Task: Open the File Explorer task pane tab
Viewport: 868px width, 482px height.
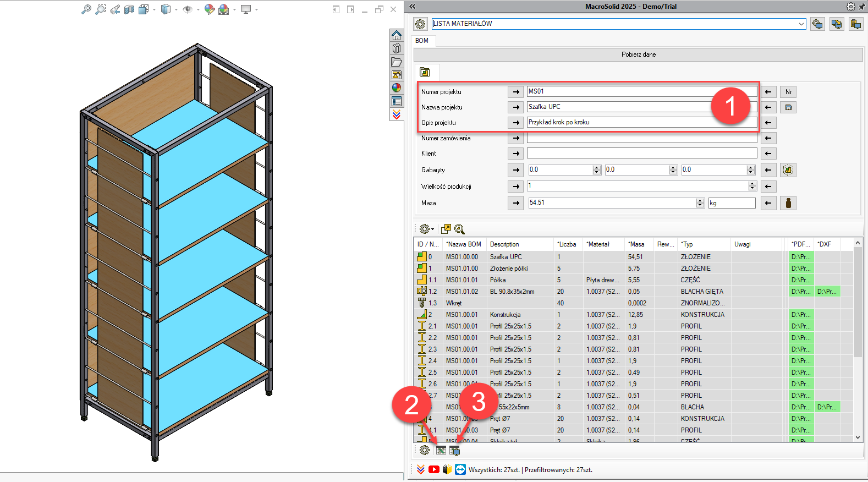Action: pyautogui.click(x=397, y=62)
